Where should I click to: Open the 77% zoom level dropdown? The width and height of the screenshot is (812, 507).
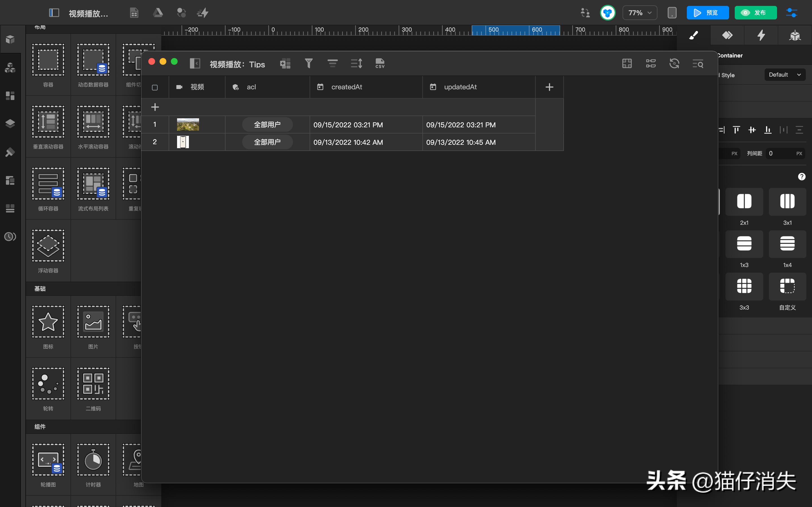639,12
